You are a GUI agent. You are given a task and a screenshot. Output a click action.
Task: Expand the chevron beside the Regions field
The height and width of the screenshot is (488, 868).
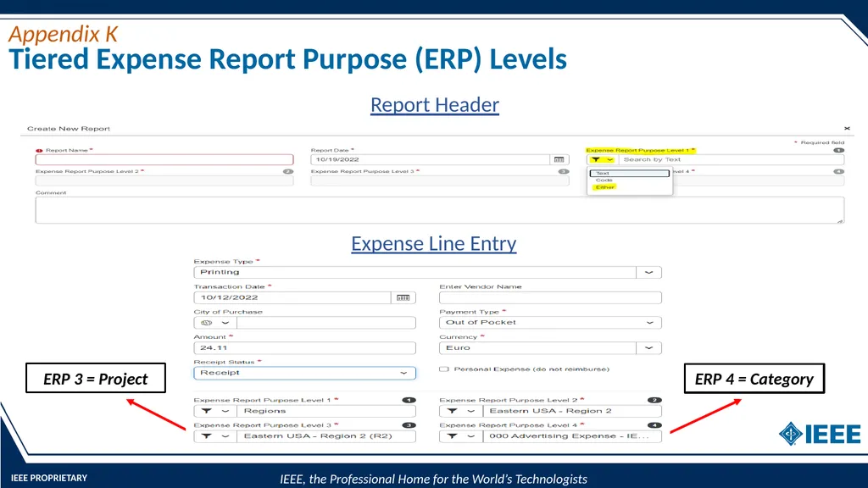click(x=225, y=411)
